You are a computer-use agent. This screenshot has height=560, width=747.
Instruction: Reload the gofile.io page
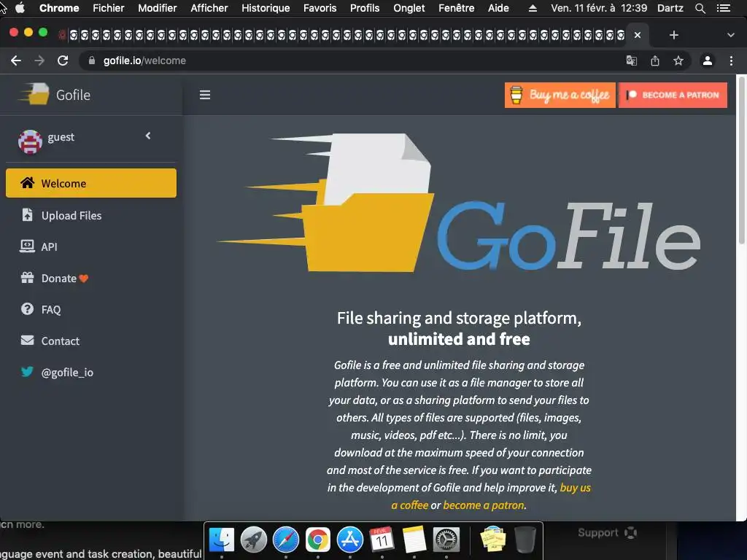click(x=63, y=61)
